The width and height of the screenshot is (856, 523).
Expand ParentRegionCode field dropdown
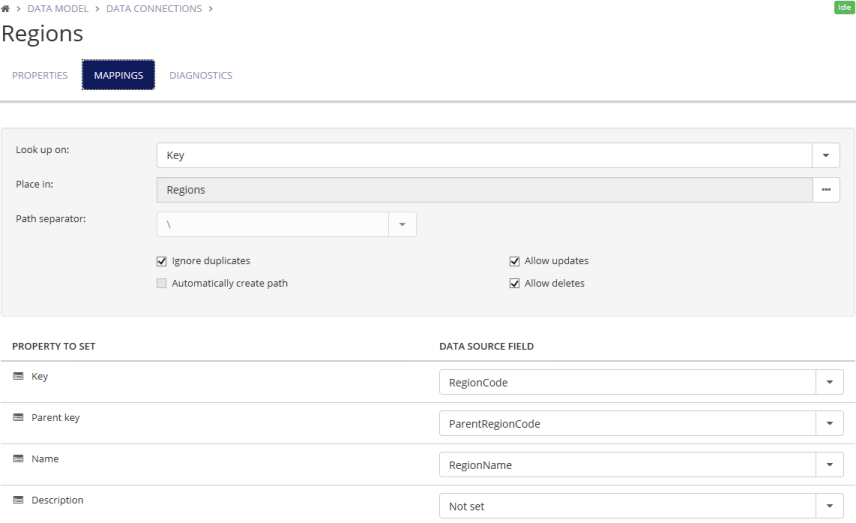coord(829,423)
